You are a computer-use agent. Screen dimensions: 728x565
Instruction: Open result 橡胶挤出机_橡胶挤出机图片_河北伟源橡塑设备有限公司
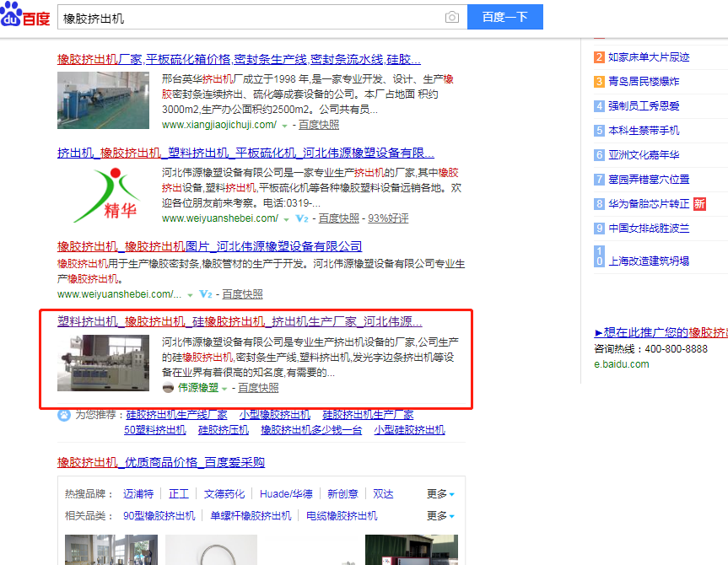coord(209,246)
